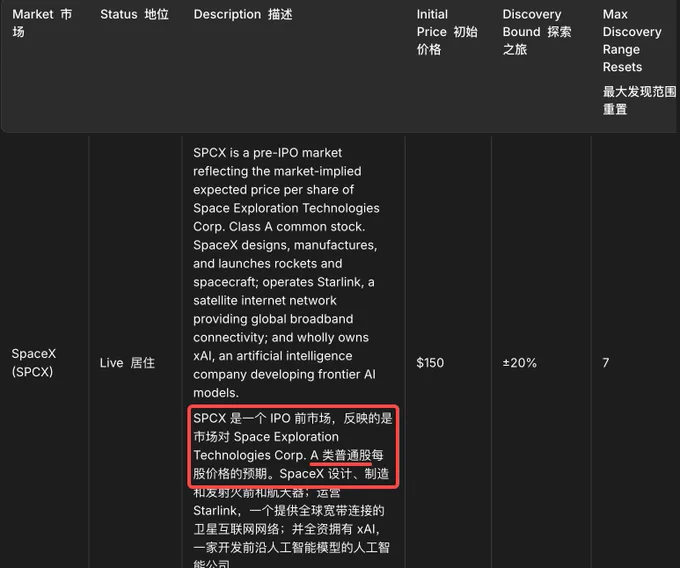
Task: Click the Initial Price 初始价格 column header
Action: 447,32
